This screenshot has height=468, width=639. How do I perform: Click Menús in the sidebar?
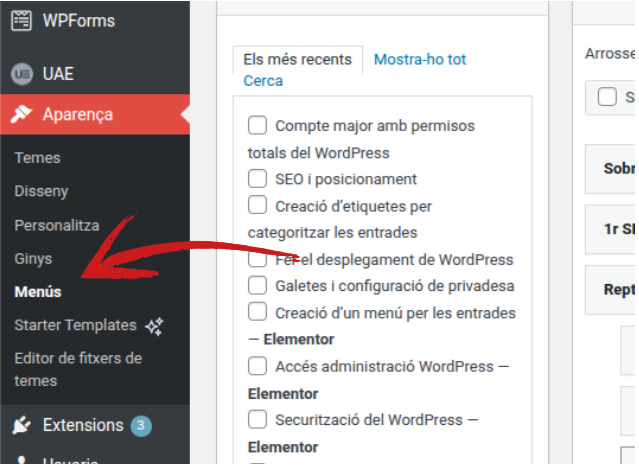point(38,292)
